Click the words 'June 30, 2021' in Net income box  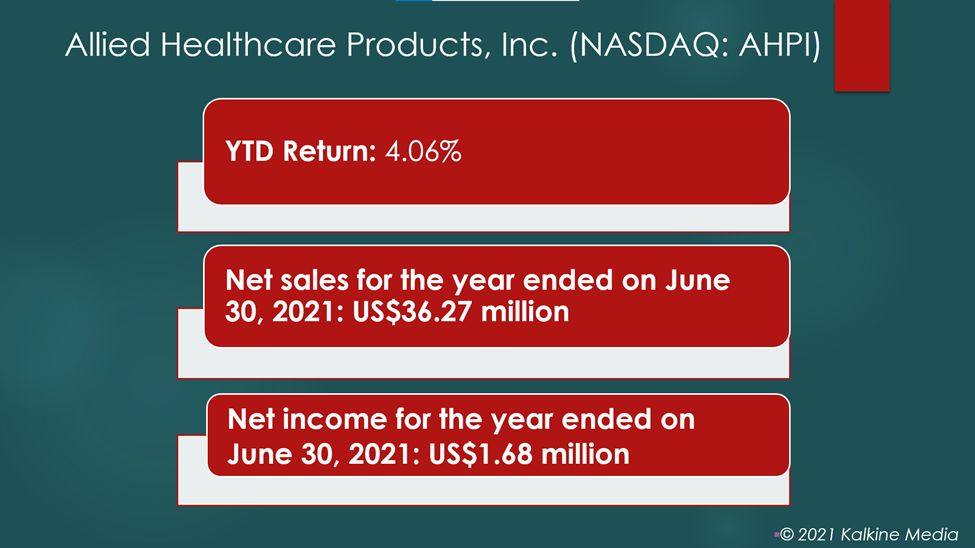323,454
